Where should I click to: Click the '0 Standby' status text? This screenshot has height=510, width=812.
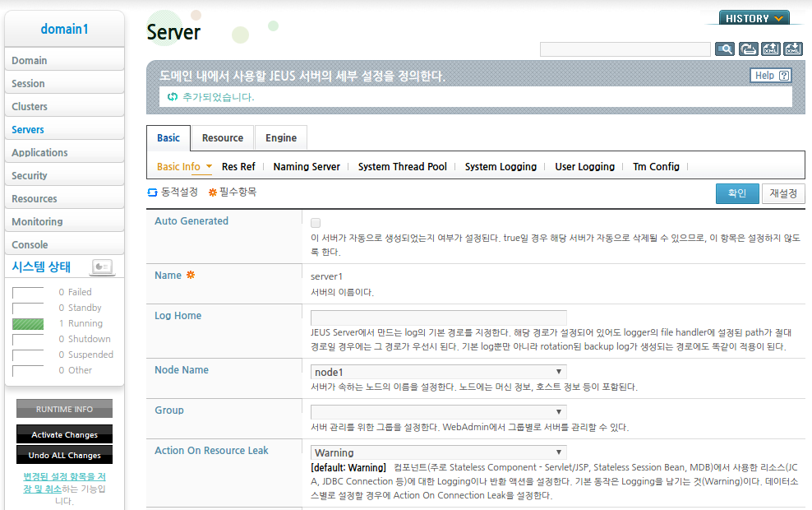80,308
